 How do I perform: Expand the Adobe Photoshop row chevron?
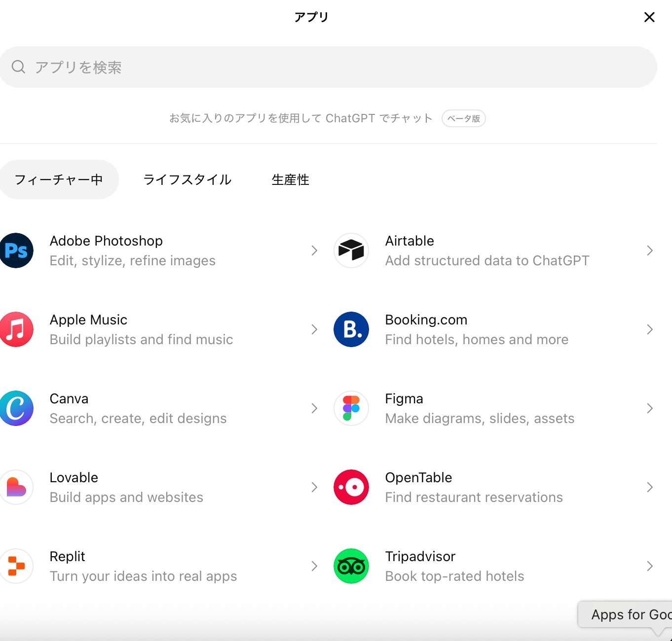(x=314, y=250)
